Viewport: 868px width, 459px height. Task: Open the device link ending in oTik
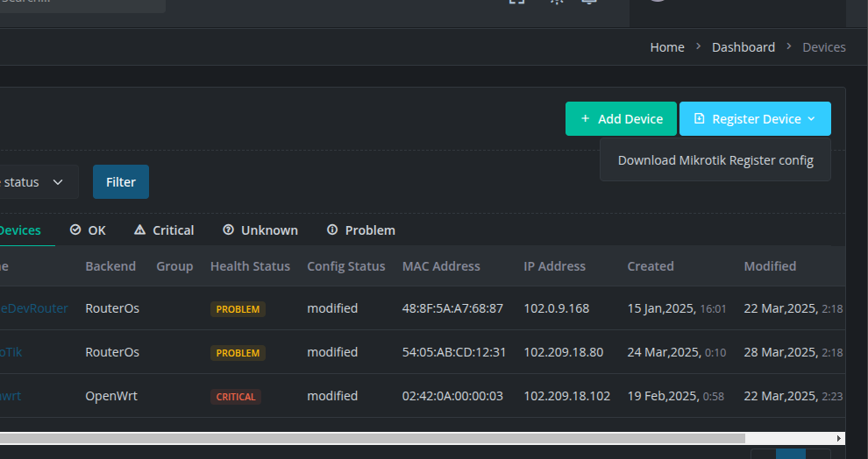click(11, 352)
